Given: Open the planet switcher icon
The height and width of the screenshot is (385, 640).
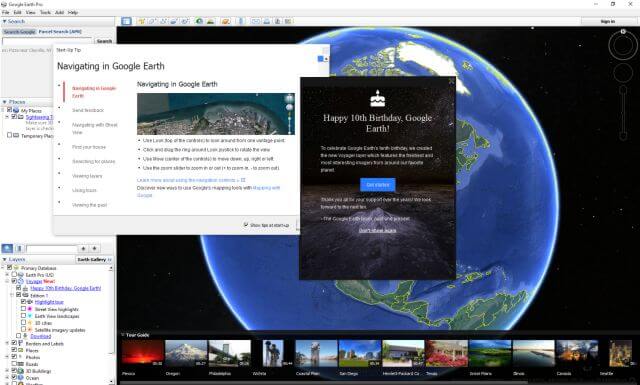Looking at the screenshot, I should (x=226, y=21).
